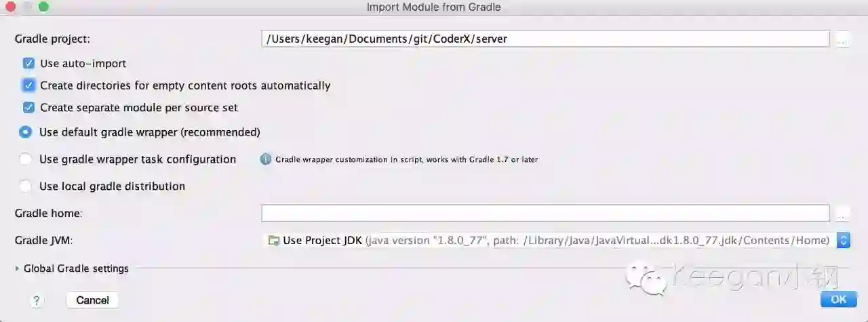Click the Use Project JDK combo box
The image size is (868, 322).
[x=556, y=241]
